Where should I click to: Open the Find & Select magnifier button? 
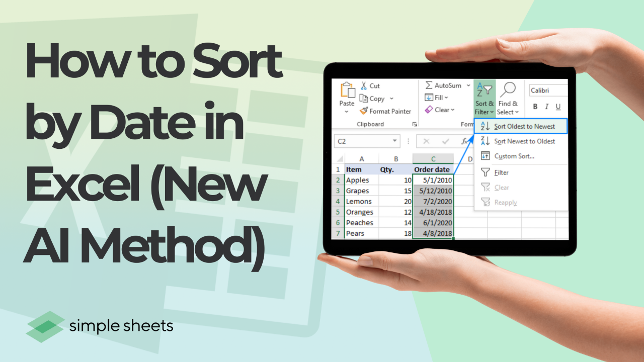(x=508, y=99)
